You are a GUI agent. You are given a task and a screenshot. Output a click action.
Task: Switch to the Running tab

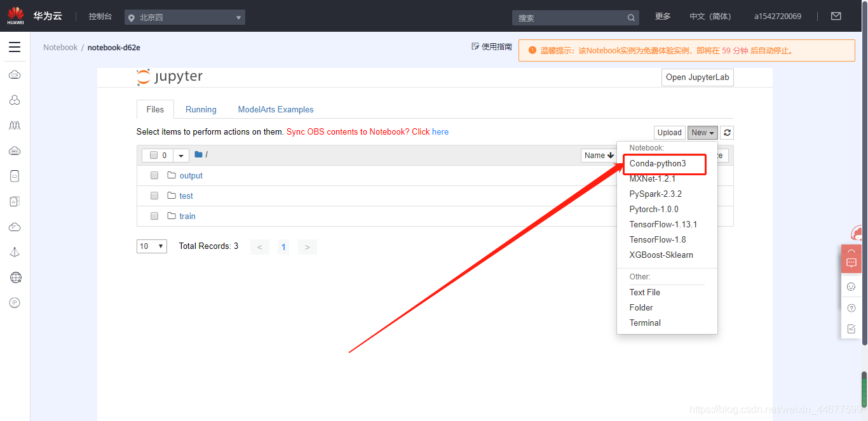coord(201,109)
